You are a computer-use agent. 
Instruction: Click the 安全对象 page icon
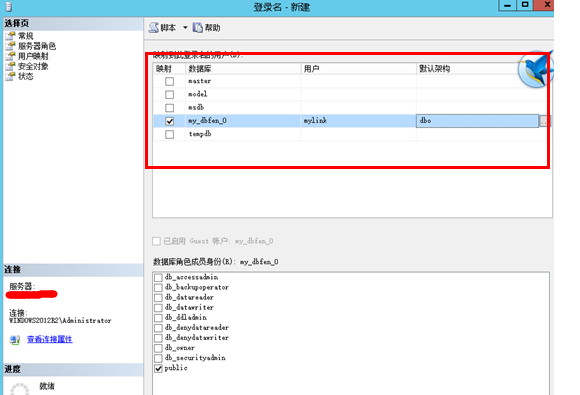pyautogui.click(x=11, y=66)
